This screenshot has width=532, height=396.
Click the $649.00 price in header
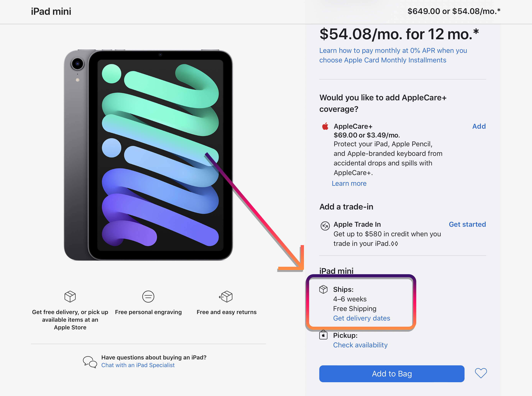[x=424, y=11]
